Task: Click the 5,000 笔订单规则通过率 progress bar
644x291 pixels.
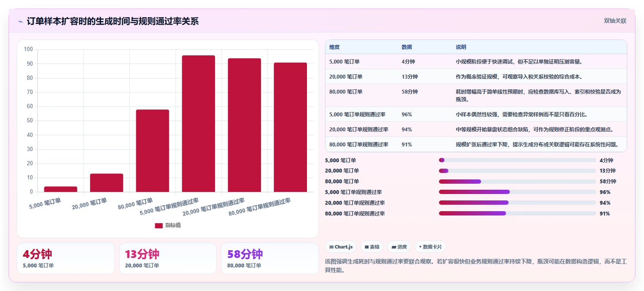Action: pyautogui.click(x=518, y=192)
